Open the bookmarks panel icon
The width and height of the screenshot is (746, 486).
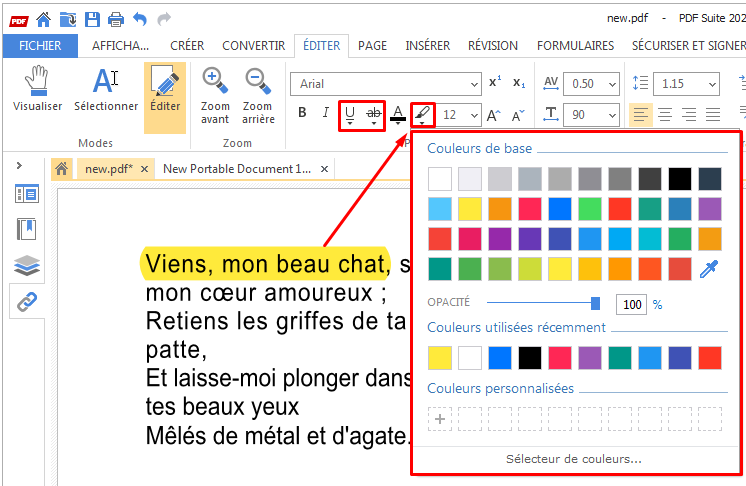coord(27,229)
